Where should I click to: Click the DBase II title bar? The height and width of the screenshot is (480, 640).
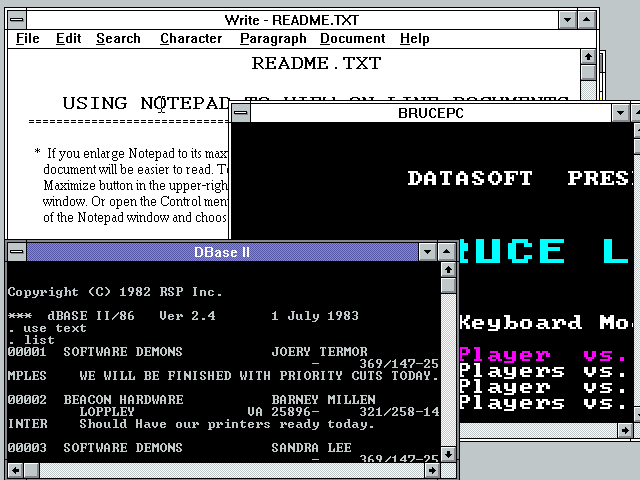pos(222,251)
